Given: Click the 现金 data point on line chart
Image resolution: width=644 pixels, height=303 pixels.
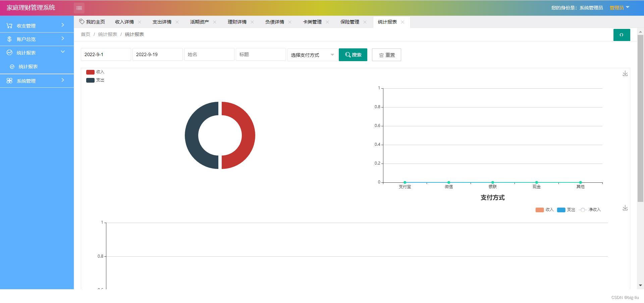Looking at the screenshot, I should tap(537, 182).
